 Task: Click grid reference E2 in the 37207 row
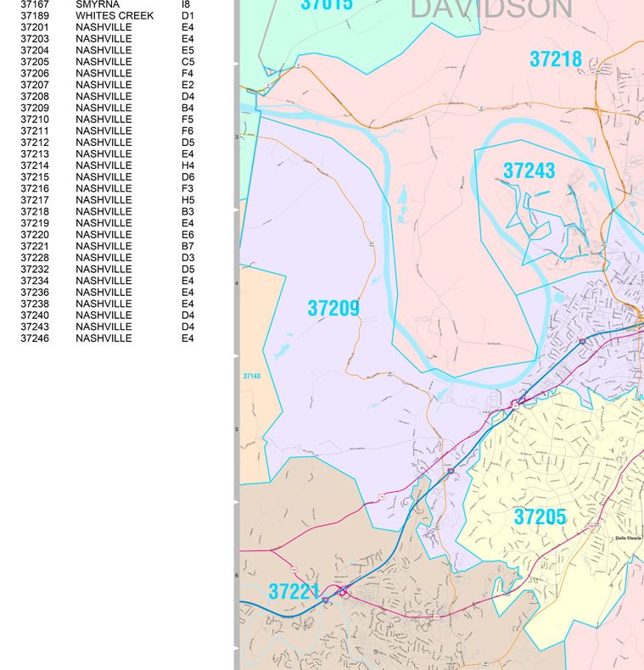188,85
